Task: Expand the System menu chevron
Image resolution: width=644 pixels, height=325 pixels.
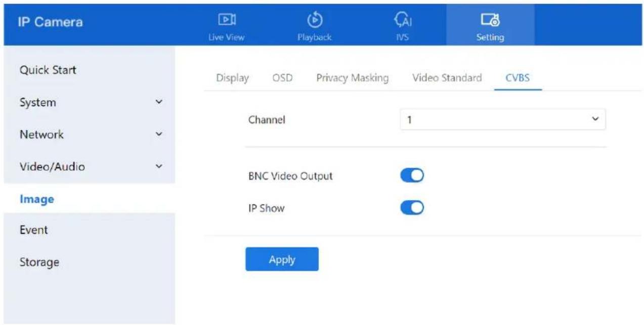Action: click(160, 103)
